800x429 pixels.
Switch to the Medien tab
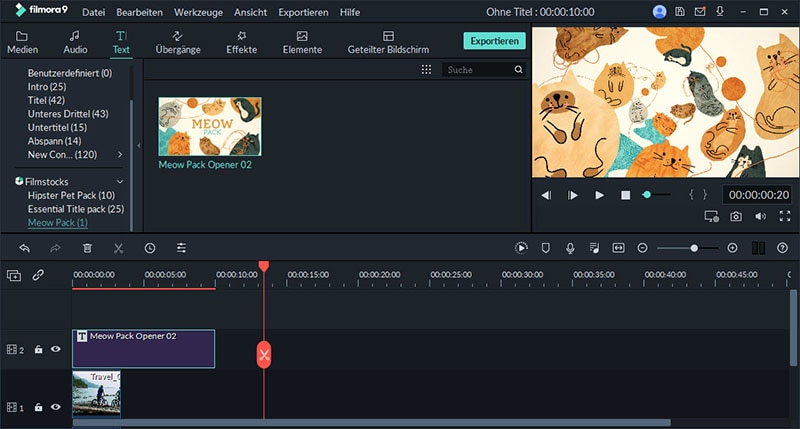[x=22, y=42]
